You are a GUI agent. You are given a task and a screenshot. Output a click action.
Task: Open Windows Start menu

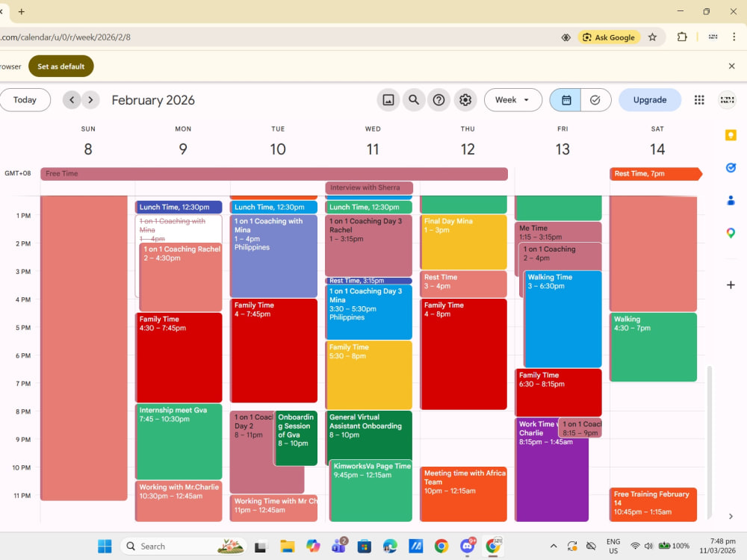[105, 547]
